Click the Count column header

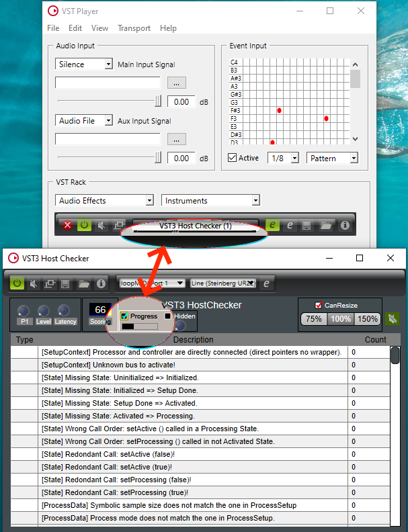pos(375,340)
